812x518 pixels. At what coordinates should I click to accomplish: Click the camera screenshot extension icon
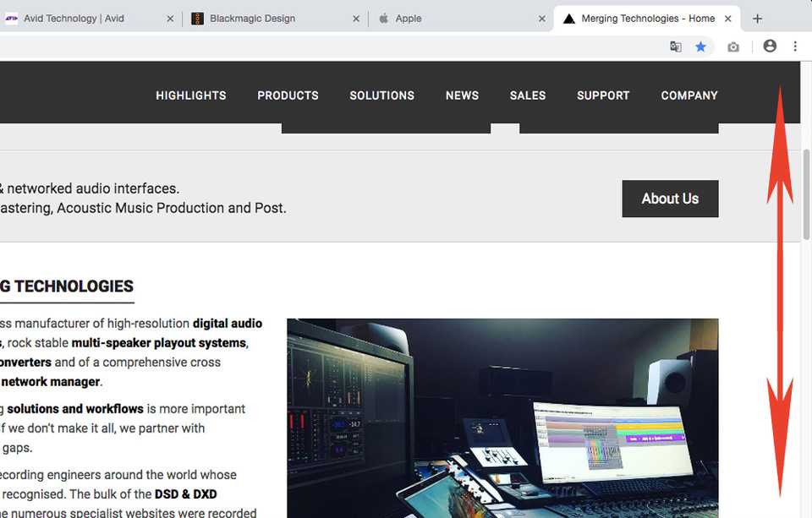click(733, 47)
